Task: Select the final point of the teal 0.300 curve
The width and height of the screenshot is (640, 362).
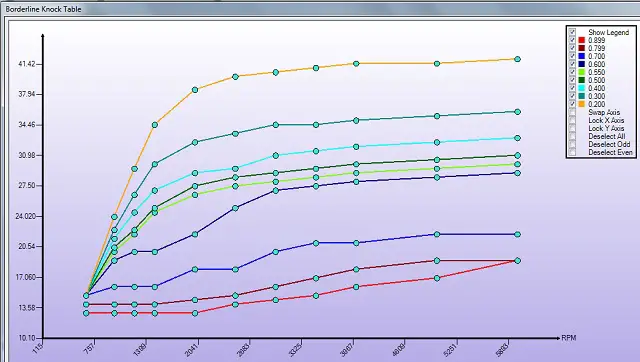Action: click(x=518, y=112)
